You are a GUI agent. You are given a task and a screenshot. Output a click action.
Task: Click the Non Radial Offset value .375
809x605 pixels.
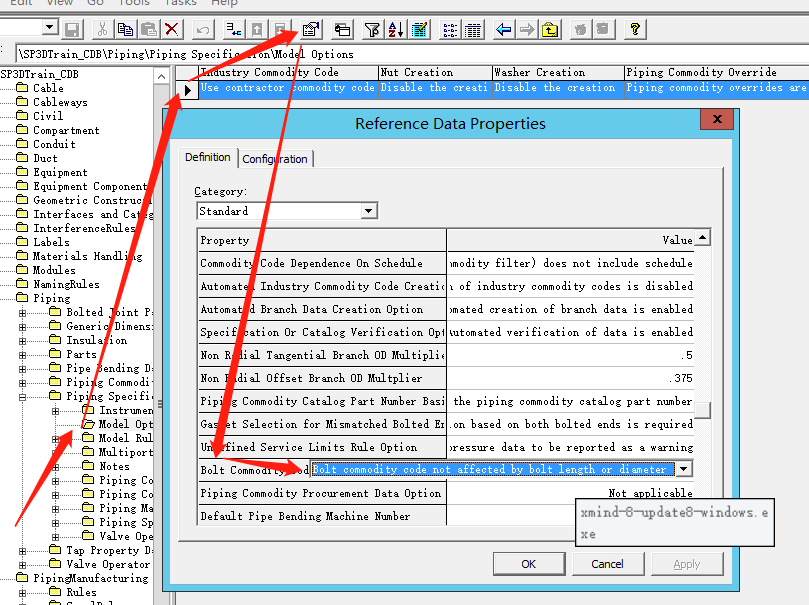[x=570, y=378]
